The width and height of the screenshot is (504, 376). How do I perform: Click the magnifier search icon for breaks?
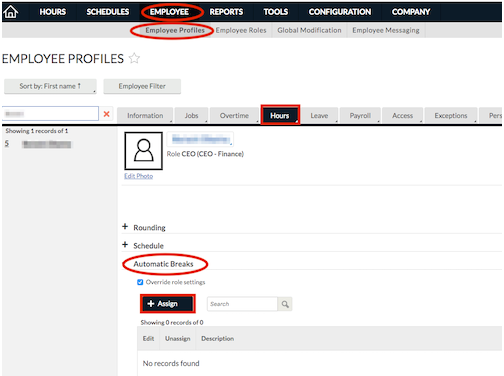tap(285, 304)
